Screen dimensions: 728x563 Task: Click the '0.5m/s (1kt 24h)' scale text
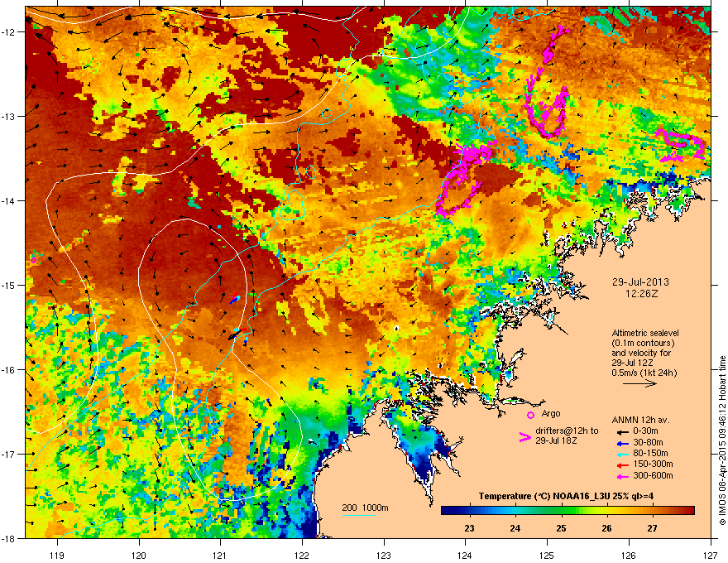click(x=644, y=373)
